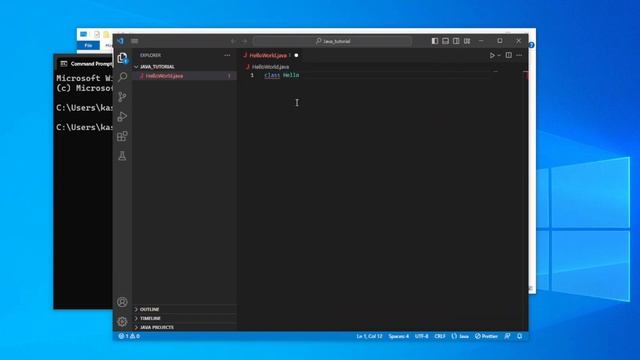640x360 pixels.
Task: Click the EXPLORER panel title
Action: click(x=150, y=55)
